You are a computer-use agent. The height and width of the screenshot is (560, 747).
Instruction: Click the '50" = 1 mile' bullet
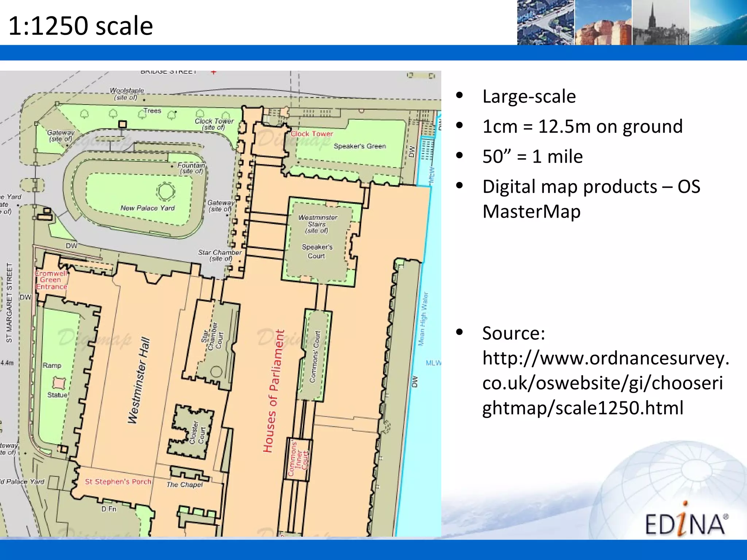pyautogui.click(x=532, y=156)
